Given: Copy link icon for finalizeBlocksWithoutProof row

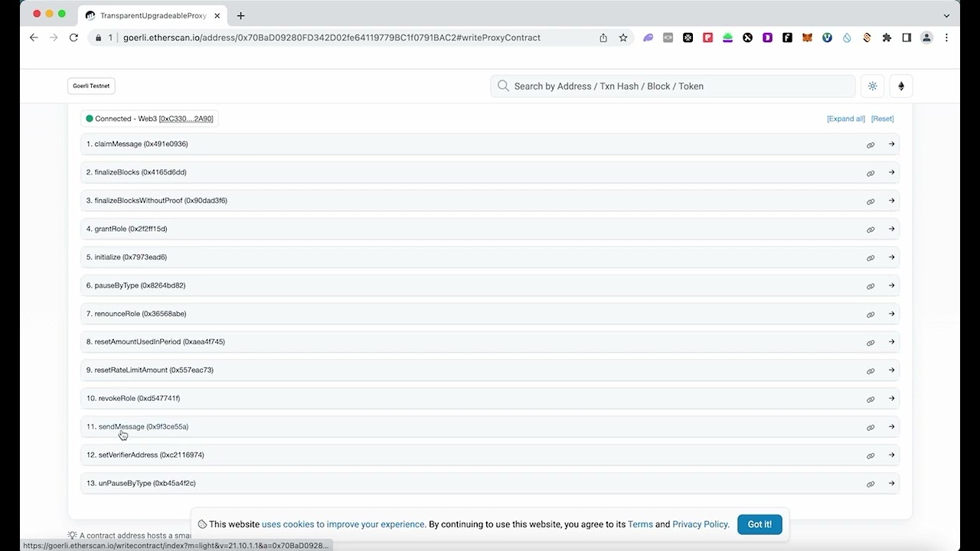Looking at the screenshot, I should point(871,201).
